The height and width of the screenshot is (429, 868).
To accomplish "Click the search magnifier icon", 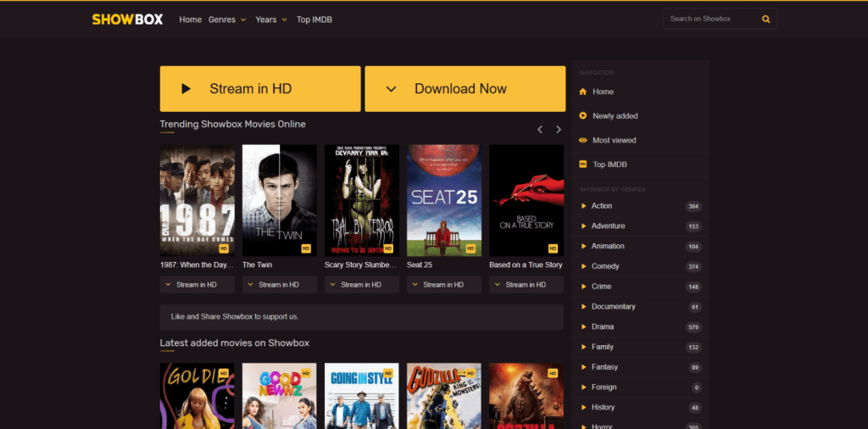I will pos(765,19).
